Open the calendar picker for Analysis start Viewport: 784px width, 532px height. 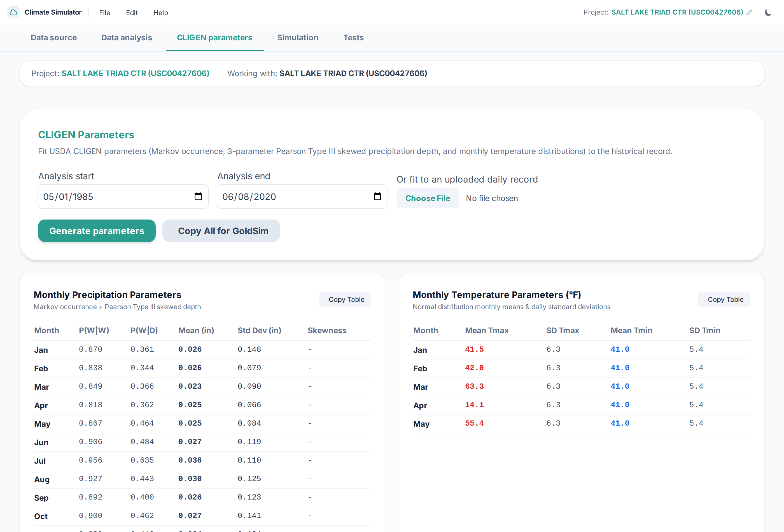pos(198,196)
